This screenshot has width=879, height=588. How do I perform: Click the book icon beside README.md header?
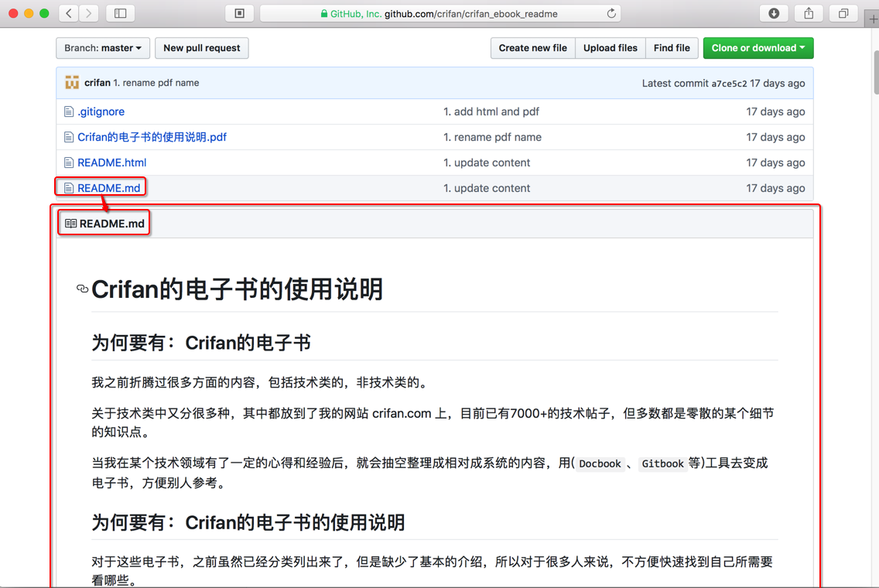pyautogui.click(x=71, y=222)
